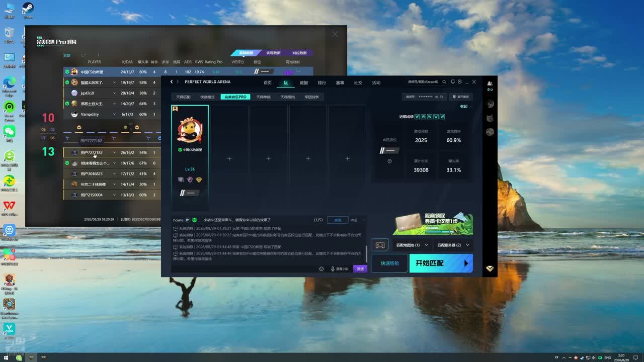Open the 首页 tab
The width and height of the screenshot is (644, 362).
coord(268,82)
